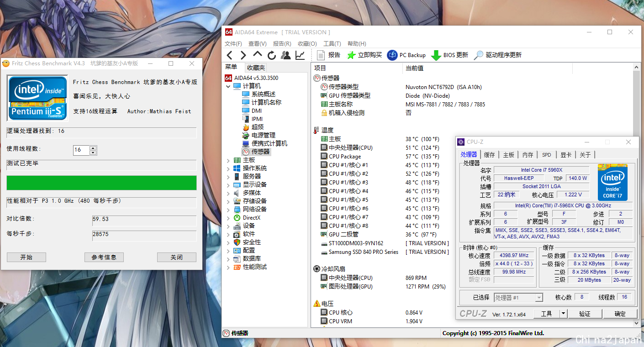This screenshot has width=644, height=347.
Task: Expand the 服务器 tree node
Action: 228,176
